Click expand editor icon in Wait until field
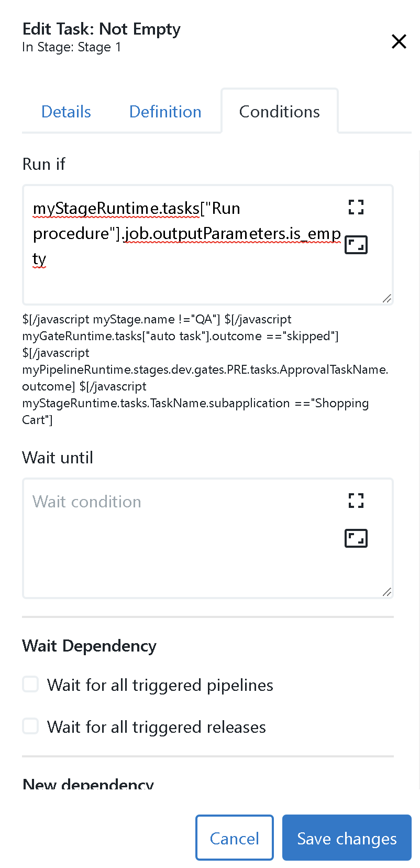Viewport: 420px width, 868px height. (356, 538)
